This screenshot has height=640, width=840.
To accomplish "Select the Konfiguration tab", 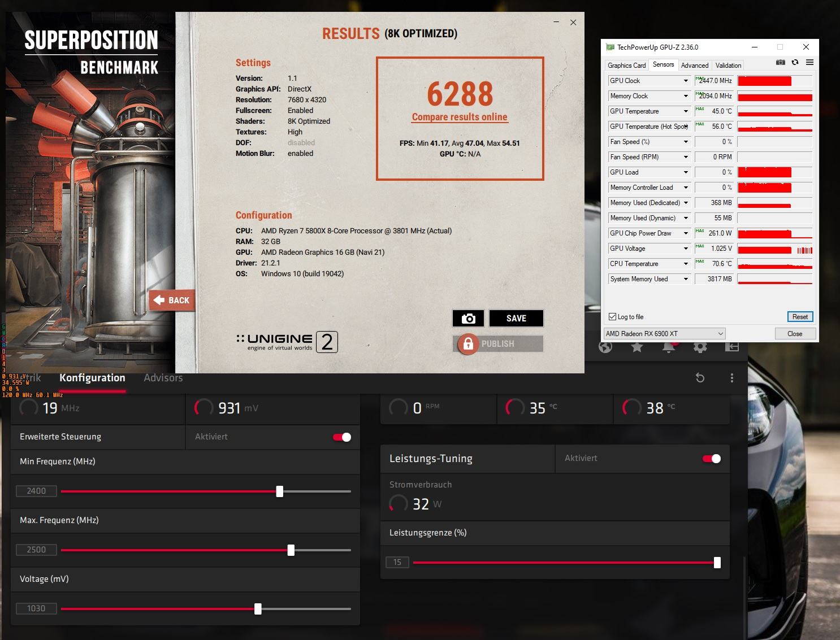I will coord(92,378).
